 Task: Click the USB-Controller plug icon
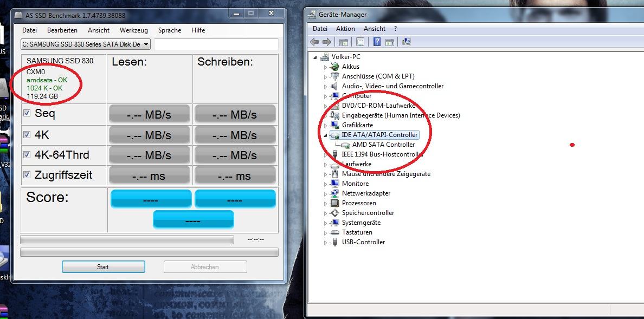point(334,242)
